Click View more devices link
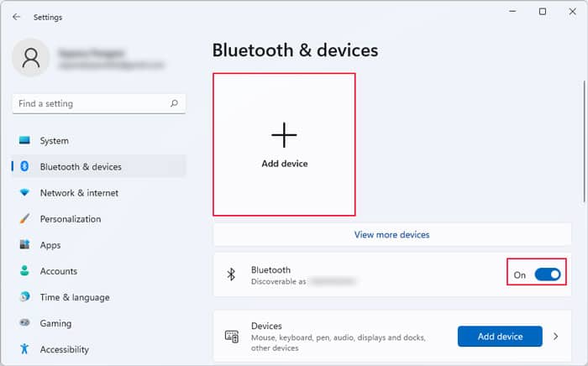This screenshot has width=588, height=366. click(x=392, y=234)
